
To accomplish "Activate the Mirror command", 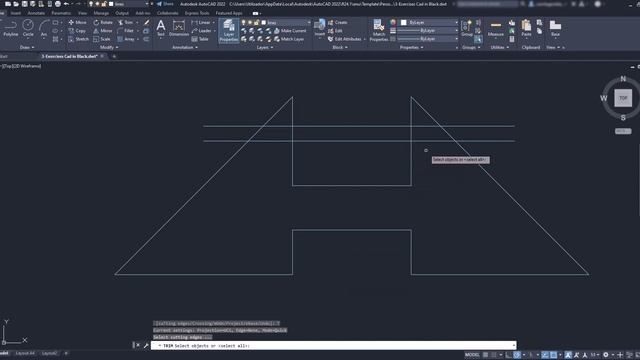I will click(x=103, y=31).
